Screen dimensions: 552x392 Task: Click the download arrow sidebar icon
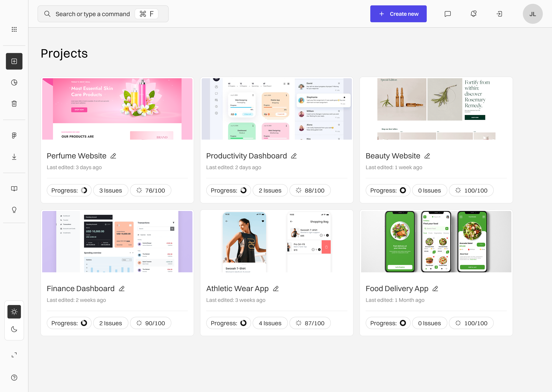click(x=14, y=157)
